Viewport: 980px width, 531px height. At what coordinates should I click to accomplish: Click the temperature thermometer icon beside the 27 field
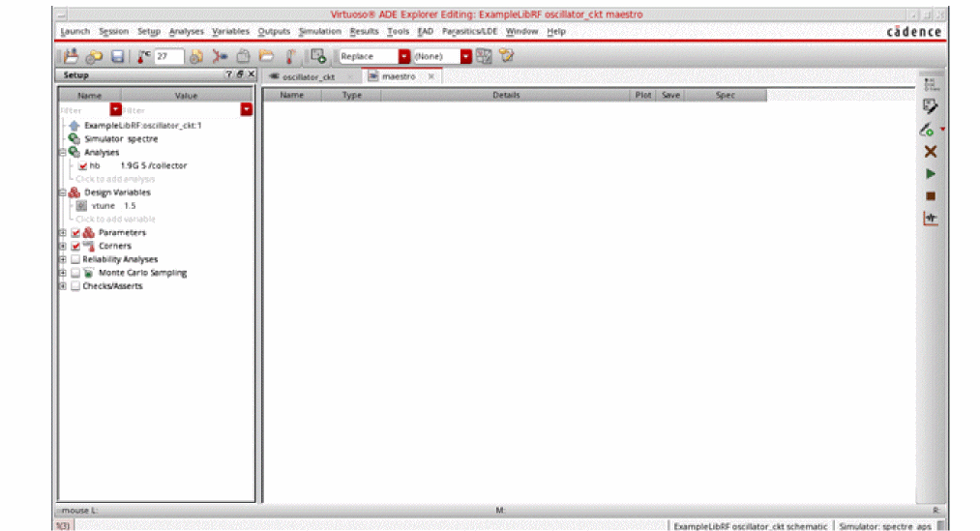click(x=143, y=56)
